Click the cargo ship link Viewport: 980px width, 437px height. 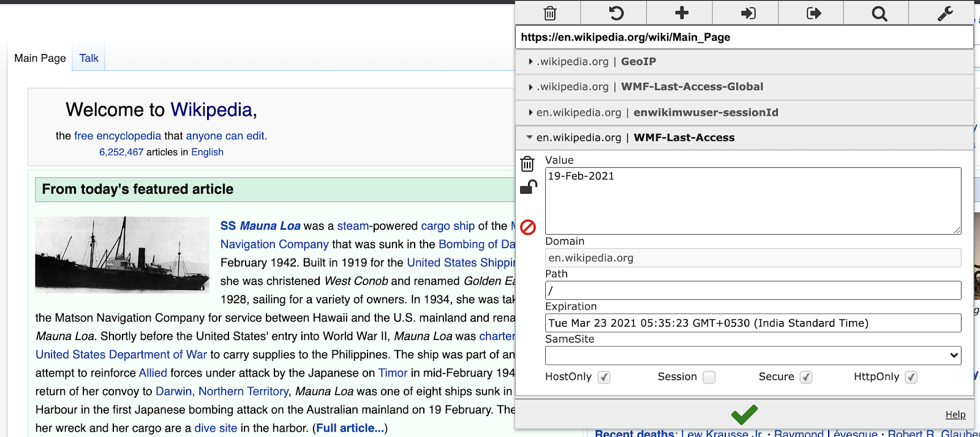coord(448,226)
